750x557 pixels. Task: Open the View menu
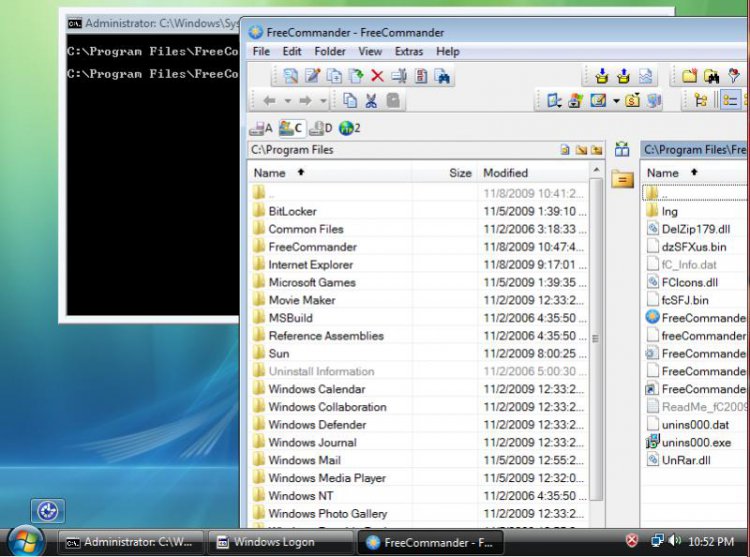pos(370,51)
